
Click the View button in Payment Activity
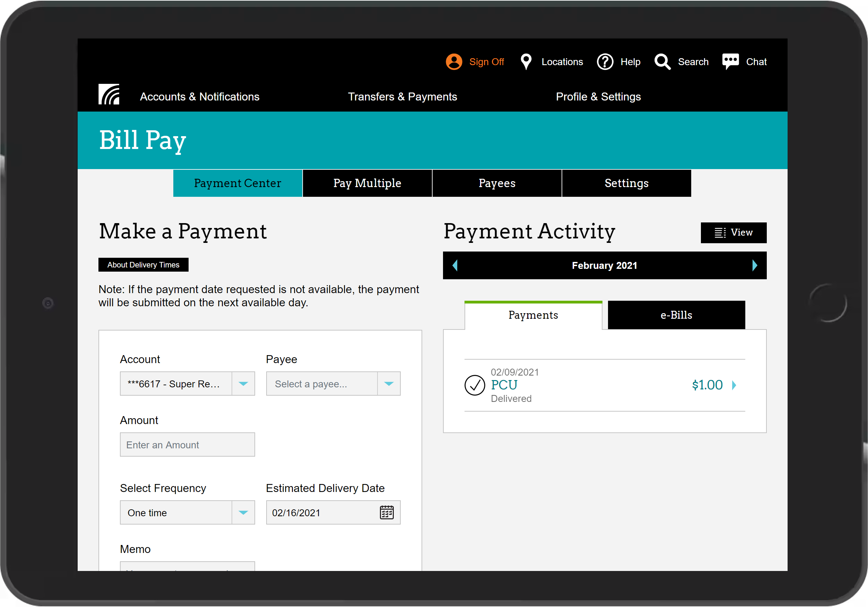[x=733, y=233]
